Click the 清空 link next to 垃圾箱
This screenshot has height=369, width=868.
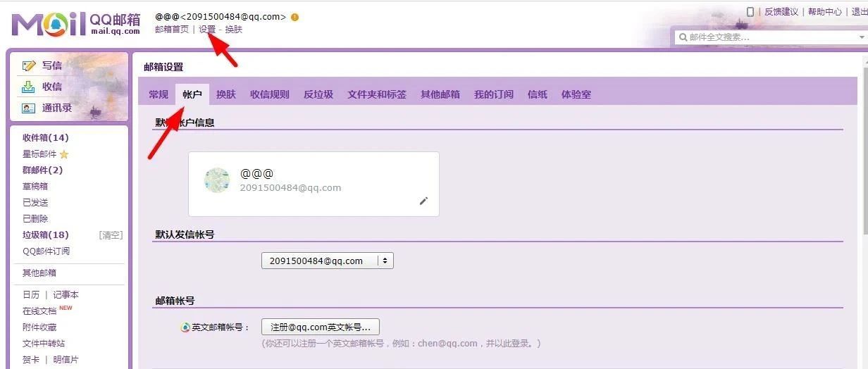coord(111,235)
